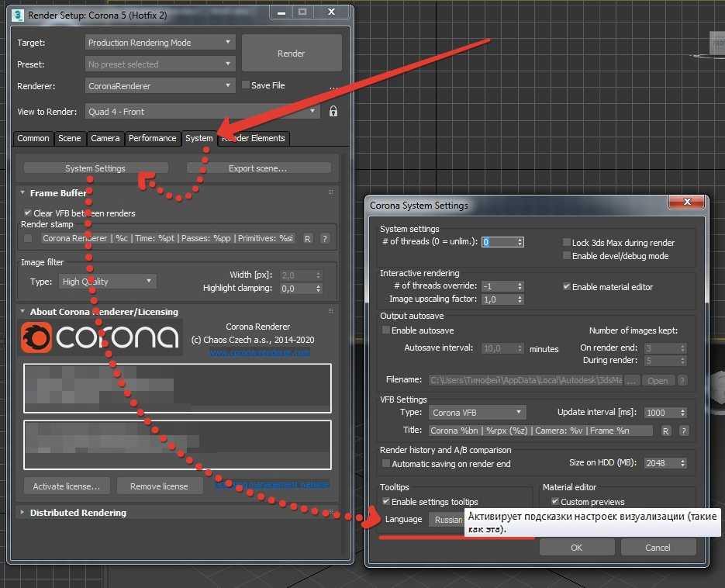
Task: Click the ... browse button for autosave Filename
Action: (x=633, y=380)
